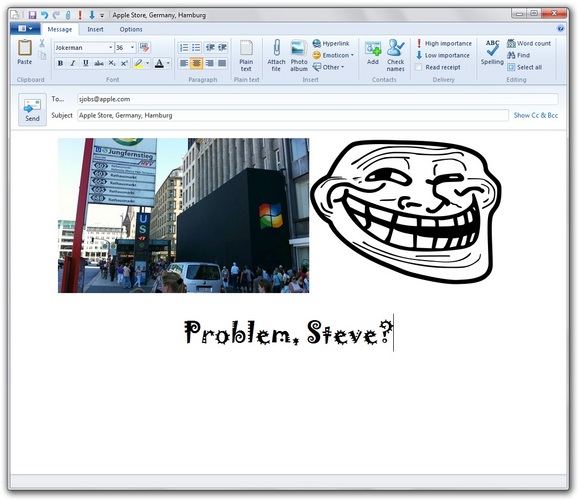Screen dimensions: 579x500
Task: Click the blue down-arrow icon in the title bar
Action: (92, 15)
